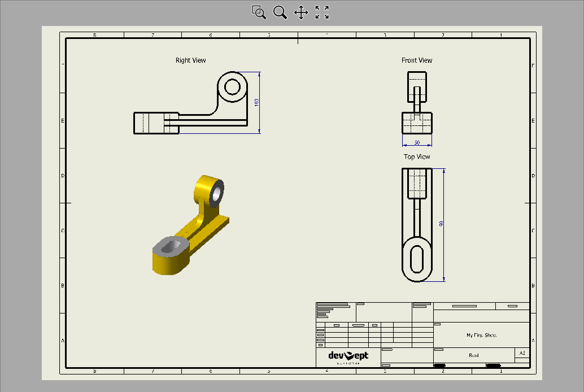Click the slotted hole in Top View
584x392 pixels.
click(417, 258)
